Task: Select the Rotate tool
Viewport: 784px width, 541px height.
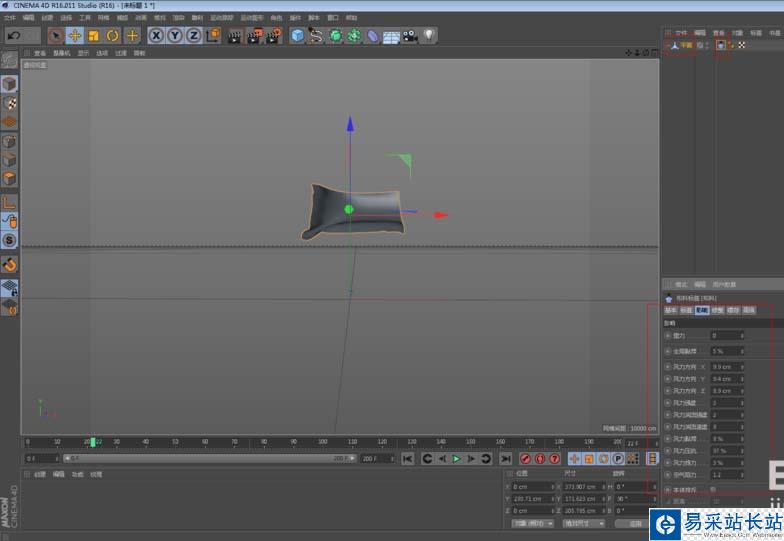Action: 112,36
